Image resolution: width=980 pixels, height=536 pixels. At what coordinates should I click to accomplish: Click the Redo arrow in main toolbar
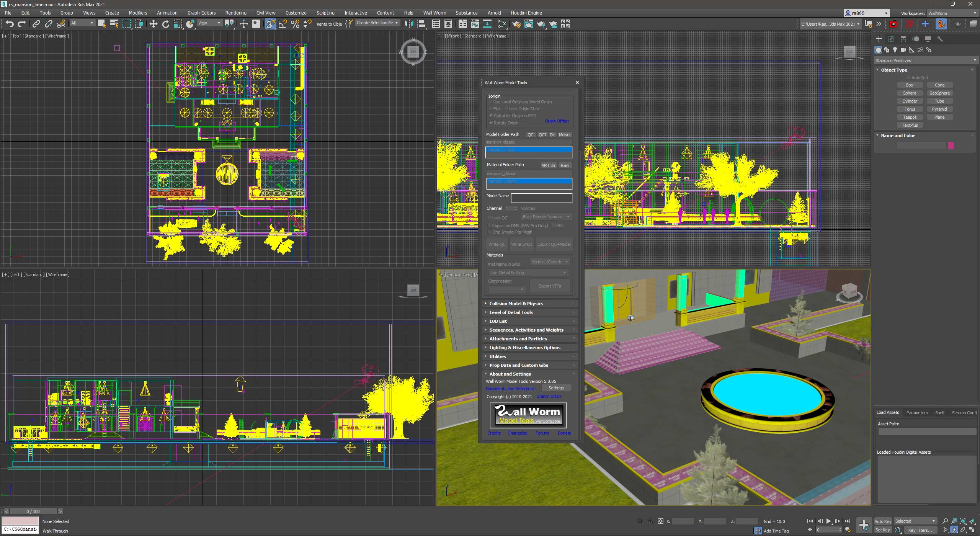pyautogui.click(x=22, y=24)
